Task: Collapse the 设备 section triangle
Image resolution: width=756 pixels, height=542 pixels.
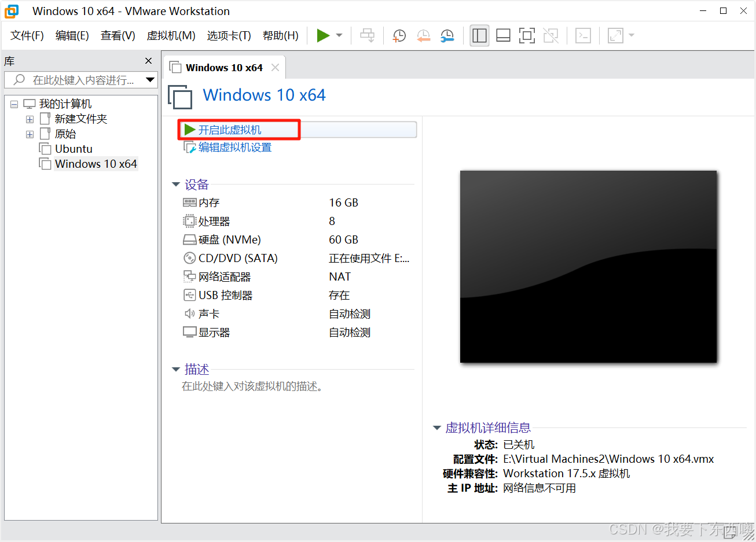Action: coord(176,185)
